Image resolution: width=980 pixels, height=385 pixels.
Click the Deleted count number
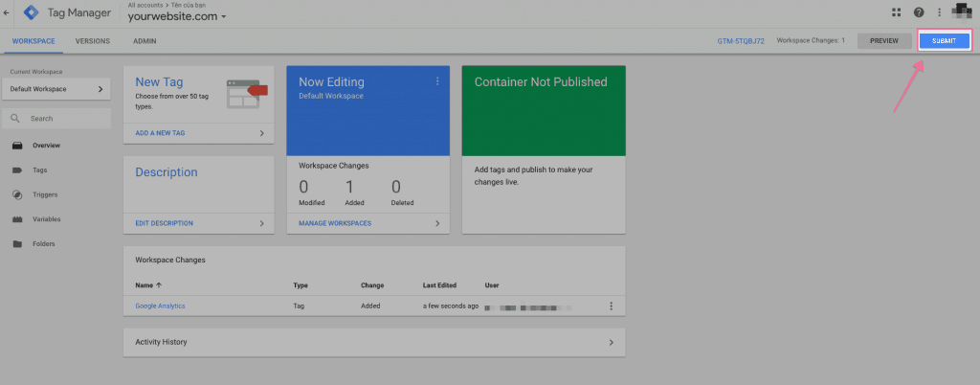(x=396, y=187)
